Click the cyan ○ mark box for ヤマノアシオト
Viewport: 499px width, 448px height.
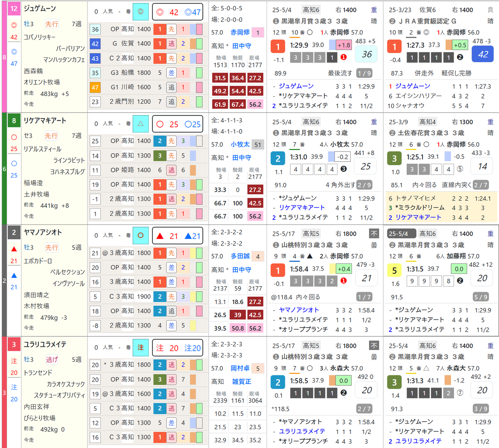tap(141, 235)
